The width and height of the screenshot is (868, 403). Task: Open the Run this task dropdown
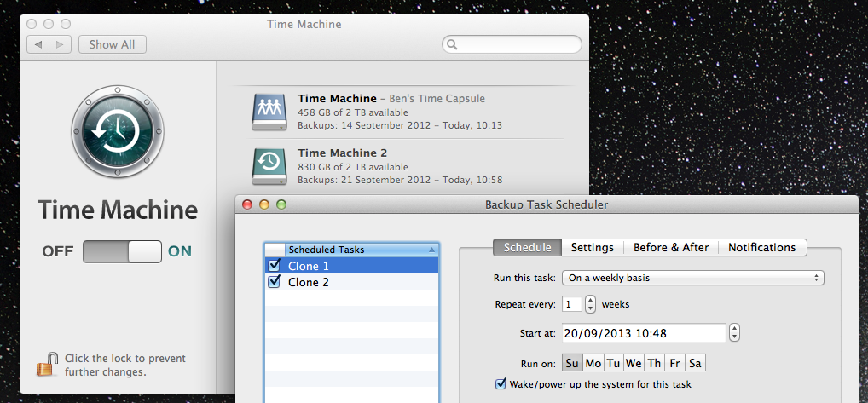tap(692, 278)
